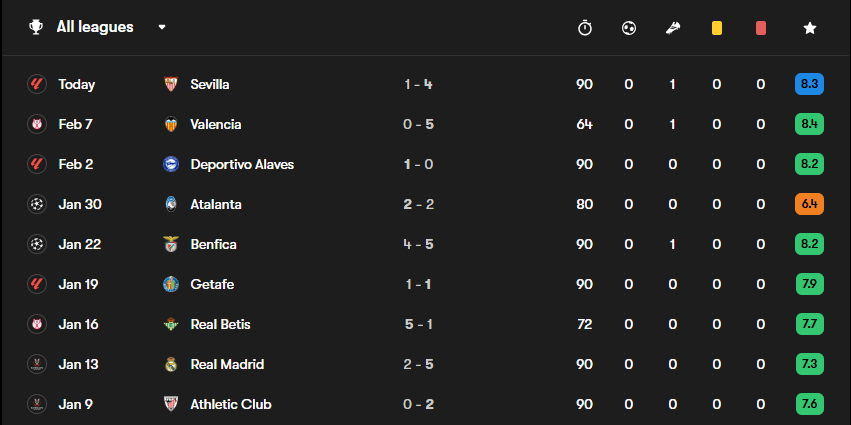Click the Athletic Club team name
Screen dimensions: 851x425
pyautogui.click(x=231, y=404)
